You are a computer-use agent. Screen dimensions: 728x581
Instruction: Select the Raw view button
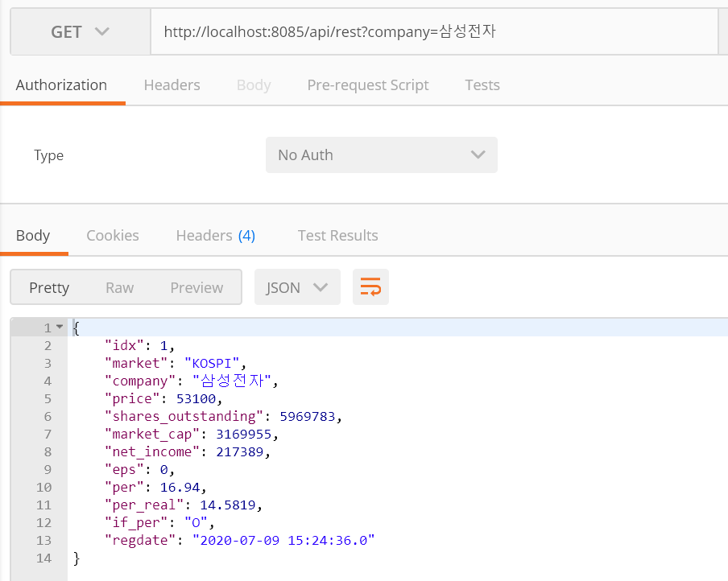(x=119, y=287)
